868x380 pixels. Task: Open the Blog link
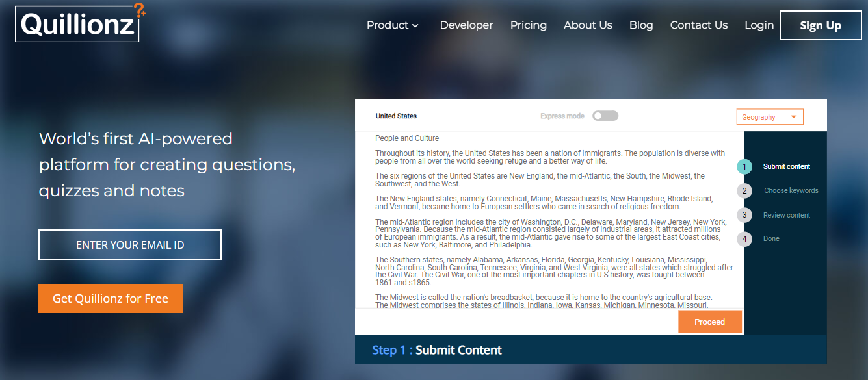click(641, 25)
